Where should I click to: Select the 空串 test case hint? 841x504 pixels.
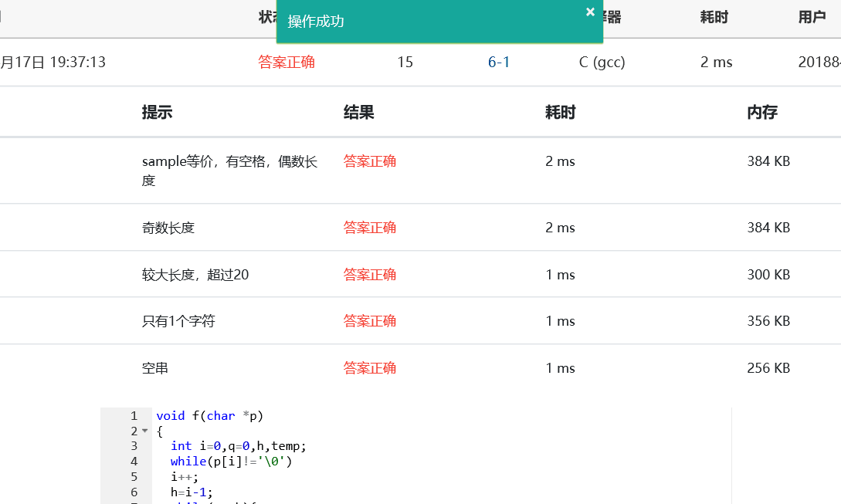[155, 368]
